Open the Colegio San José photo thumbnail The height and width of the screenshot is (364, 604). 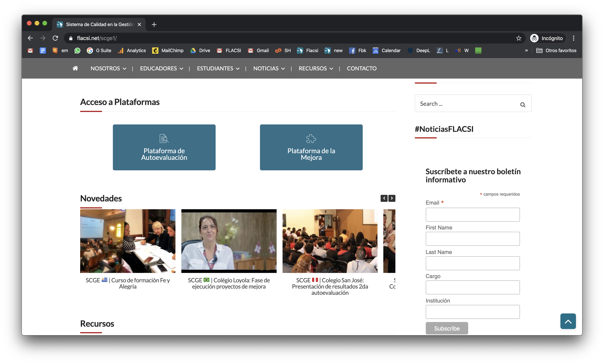click(x=330, y=241)
